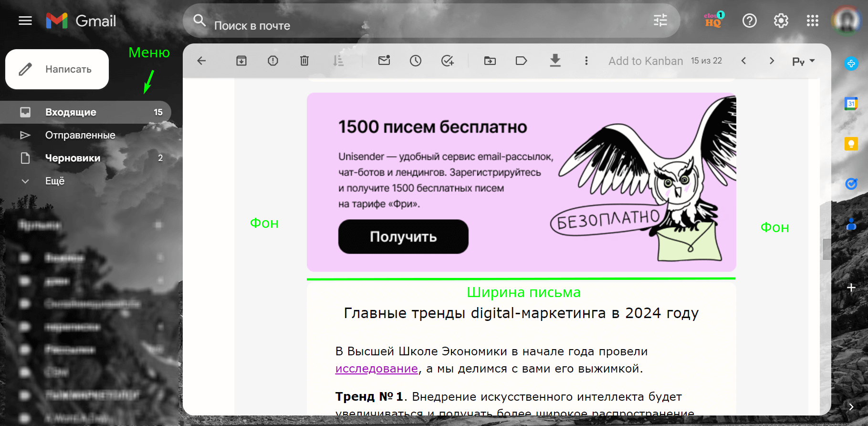Screen dimensions: 868x426
Task: Add the email to Tasks
Action: pyautogui.click(x=448, y=61)
